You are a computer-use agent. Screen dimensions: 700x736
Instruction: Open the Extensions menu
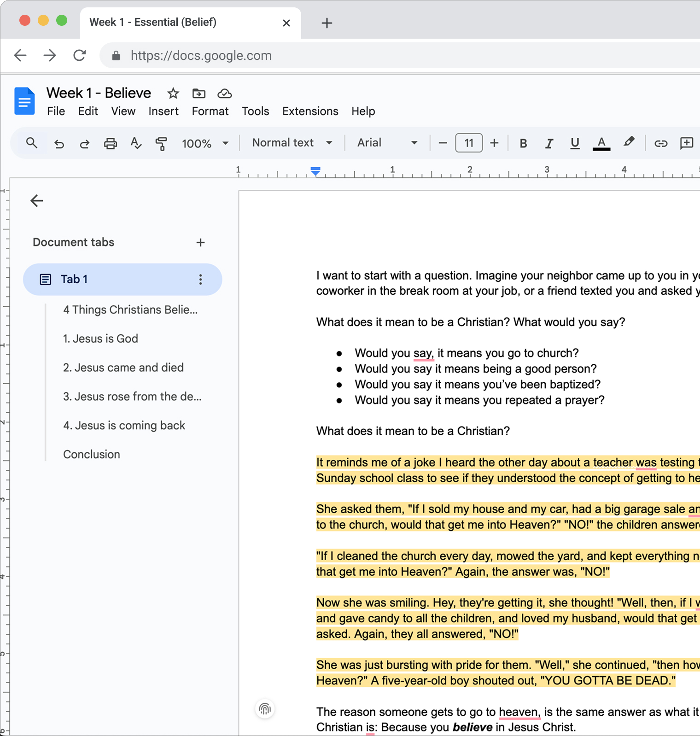(x=310, y=111)
